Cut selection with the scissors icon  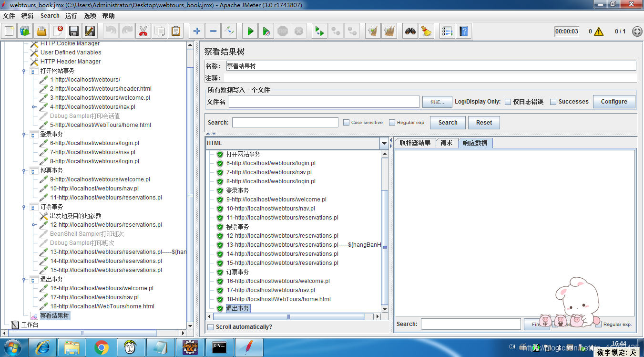click(x=143, y=31)
